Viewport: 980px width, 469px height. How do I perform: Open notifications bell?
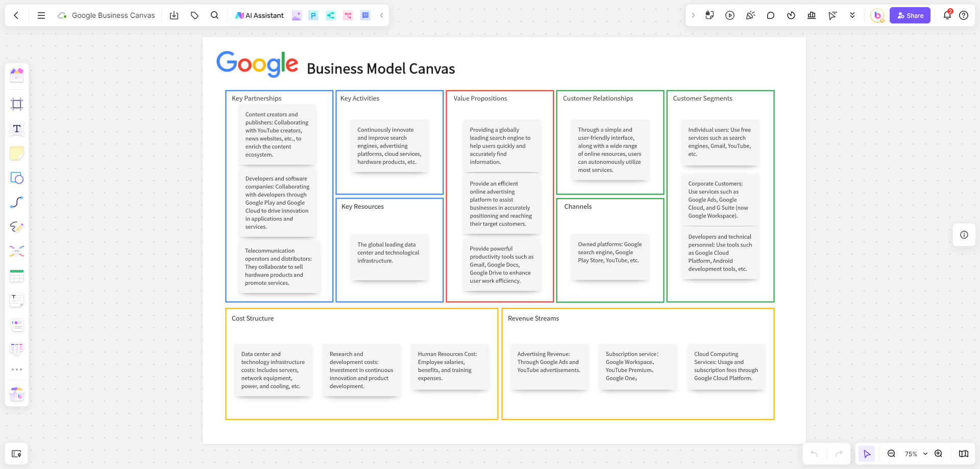(947, 15)
